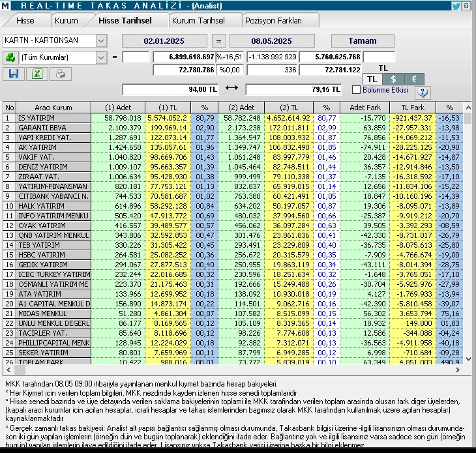Print the table with the printer icon

pyautogui.click(x=61, y=74)
